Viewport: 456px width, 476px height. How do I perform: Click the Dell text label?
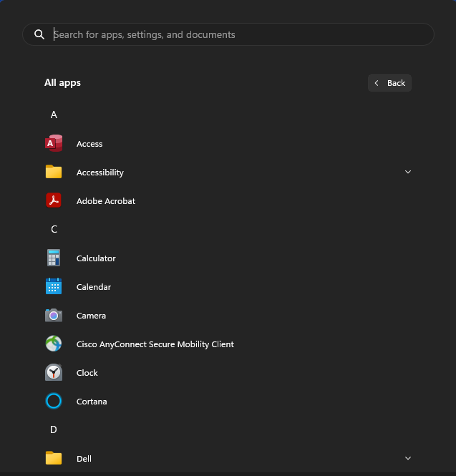[84, 459]
